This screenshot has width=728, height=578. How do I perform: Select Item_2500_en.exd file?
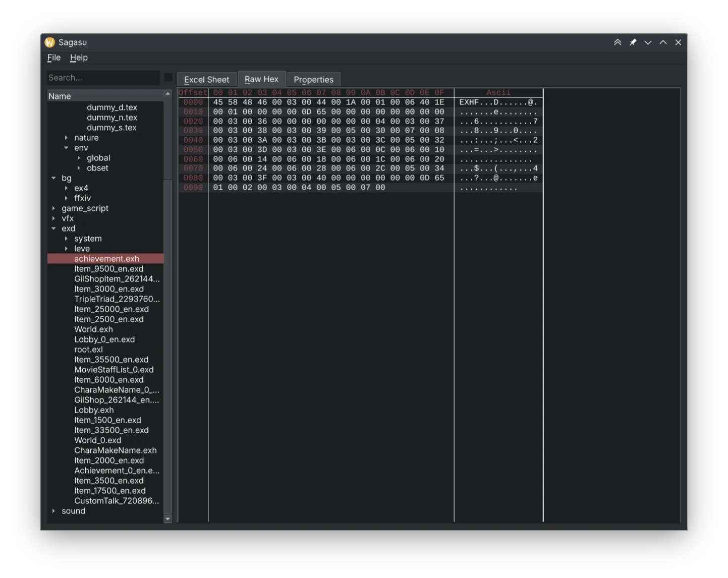(108, 319)
